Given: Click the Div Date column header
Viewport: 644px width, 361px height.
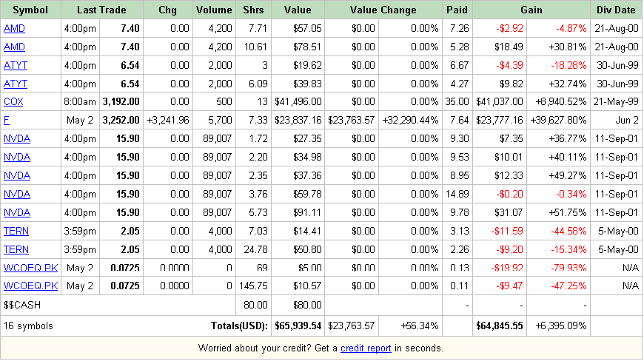Looking at the screenshot, I should tap(616, 10).
